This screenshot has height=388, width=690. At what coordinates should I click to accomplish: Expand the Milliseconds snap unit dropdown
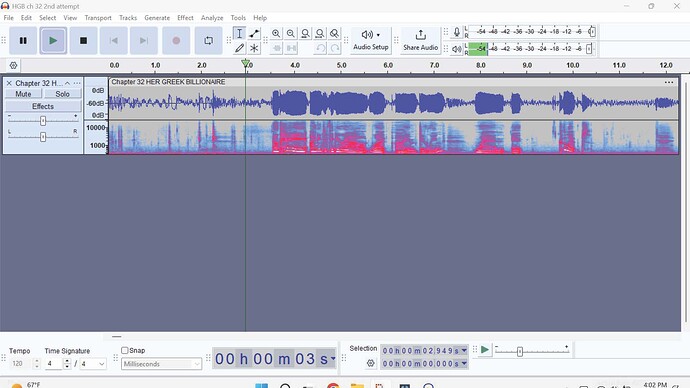click(x=161, y=364)
